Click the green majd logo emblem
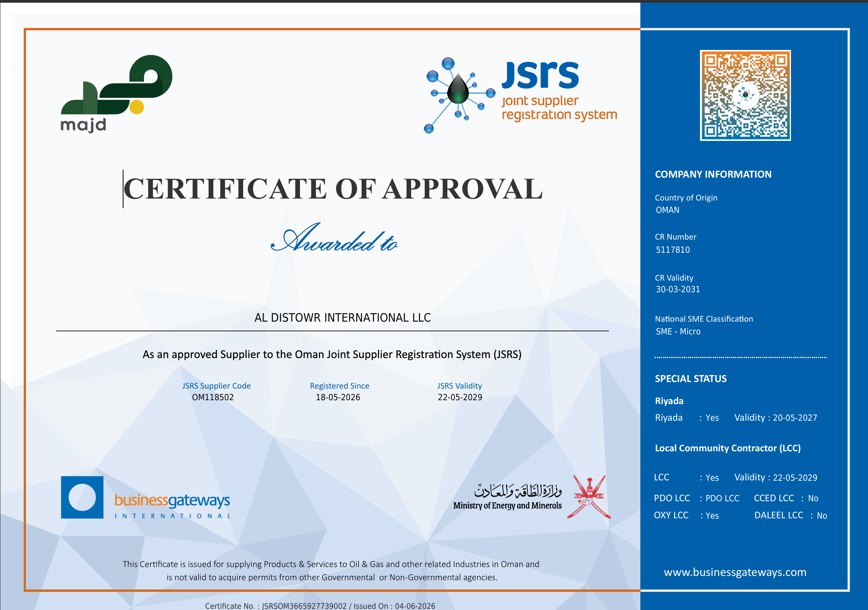Image resolution: width=868 pixels, height=610 pixels. (x=117, y=85)
